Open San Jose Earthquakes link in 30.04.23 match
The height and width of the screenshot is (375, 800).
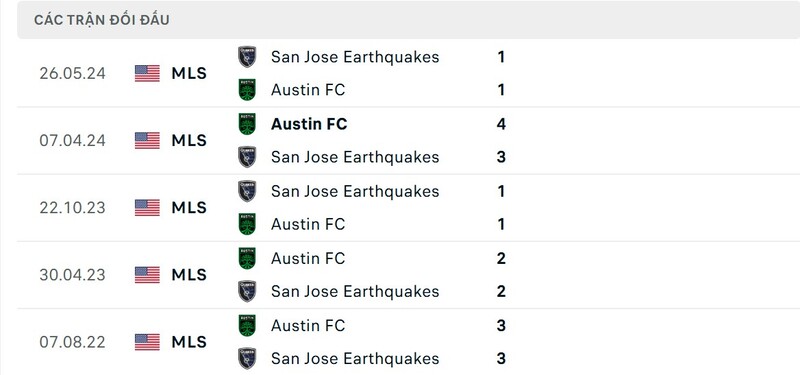tap(355, 291)
